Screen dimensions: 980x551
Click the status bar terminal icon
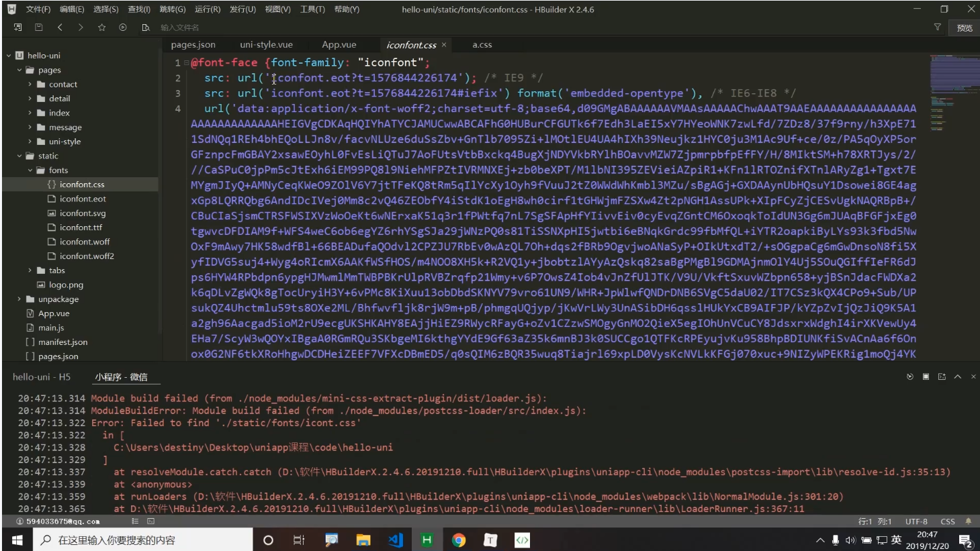point(150,521)
